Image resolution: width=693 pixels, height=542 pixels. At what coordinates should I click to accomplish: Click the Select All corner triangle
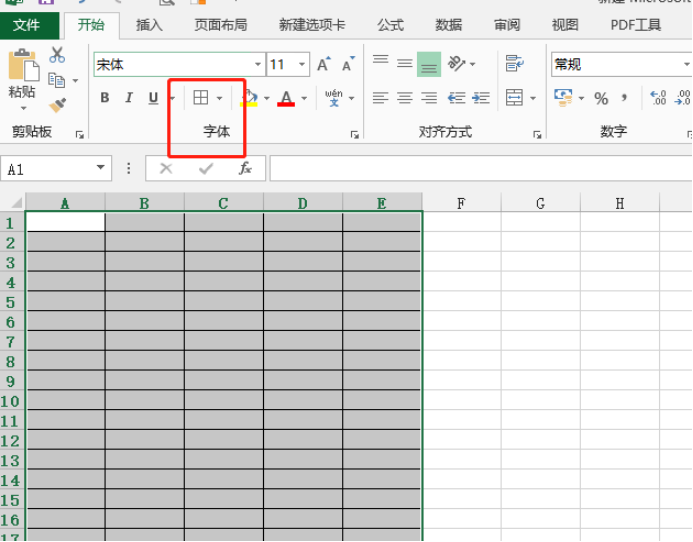(16, 203)
